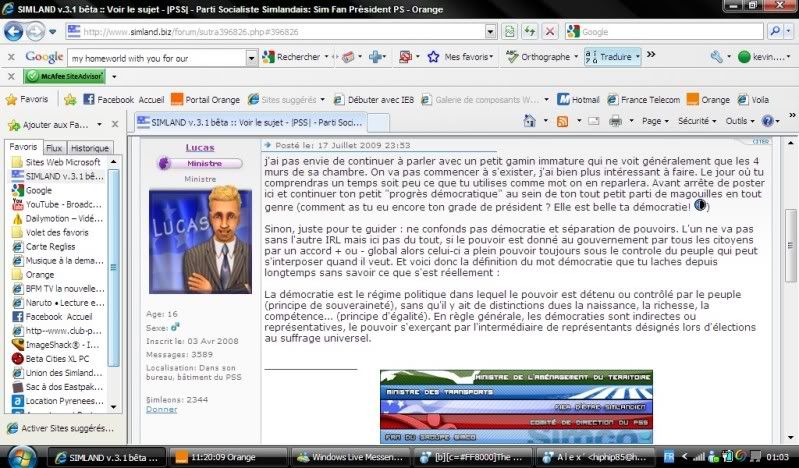Open Hotmail bookmark in favorites bar
This screenshot has height=468, width=799.
(578, 100)
